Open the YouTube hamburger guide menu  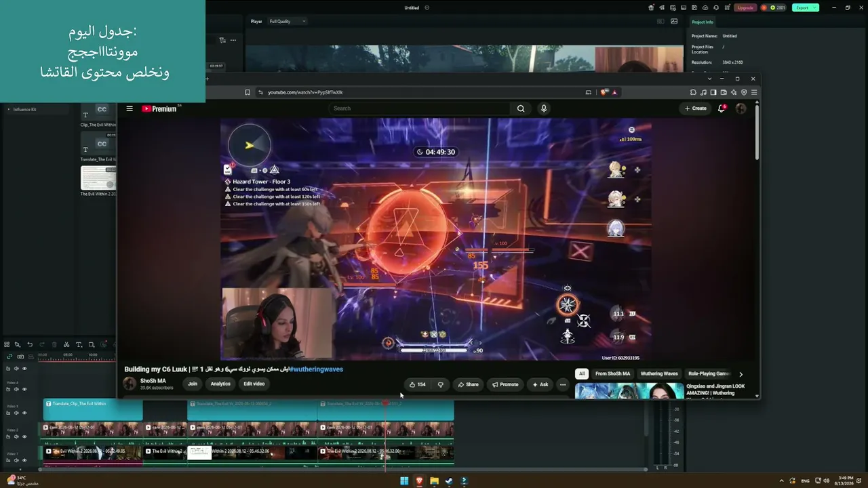click(x=130, y=108)
